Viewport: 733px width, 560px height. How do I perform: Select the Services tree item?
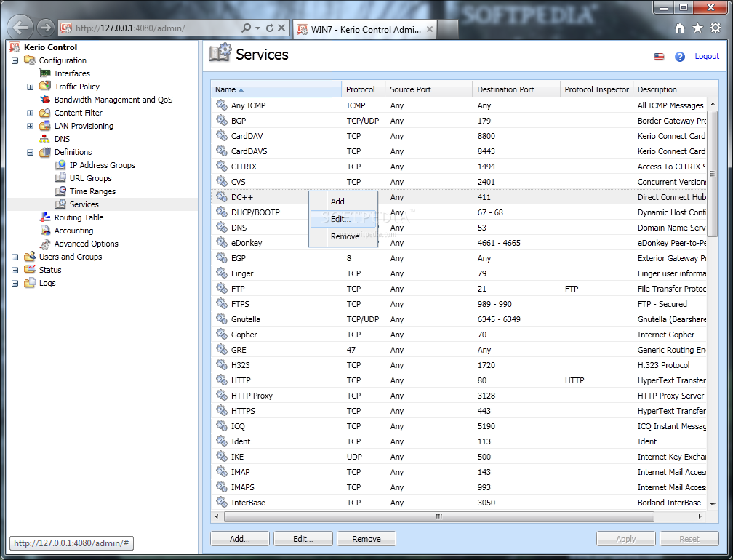point(84,204)
